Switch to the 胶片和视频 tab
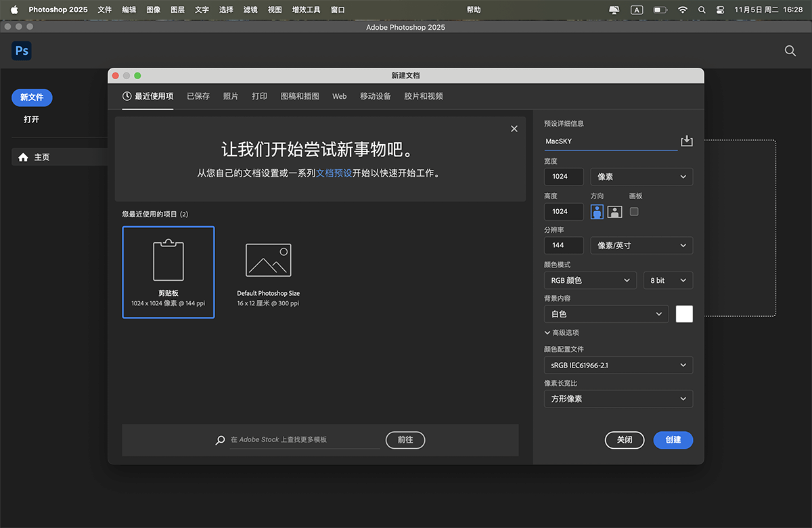 [424, 96]
